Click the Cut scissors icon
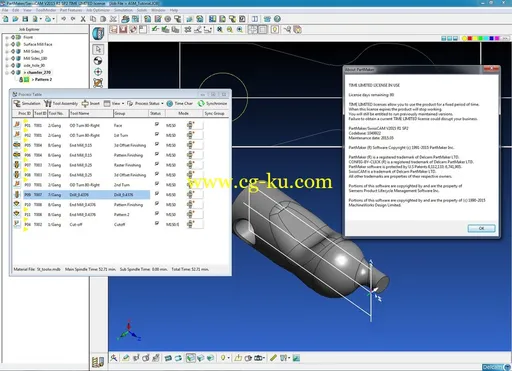 (x=83, y=19)
